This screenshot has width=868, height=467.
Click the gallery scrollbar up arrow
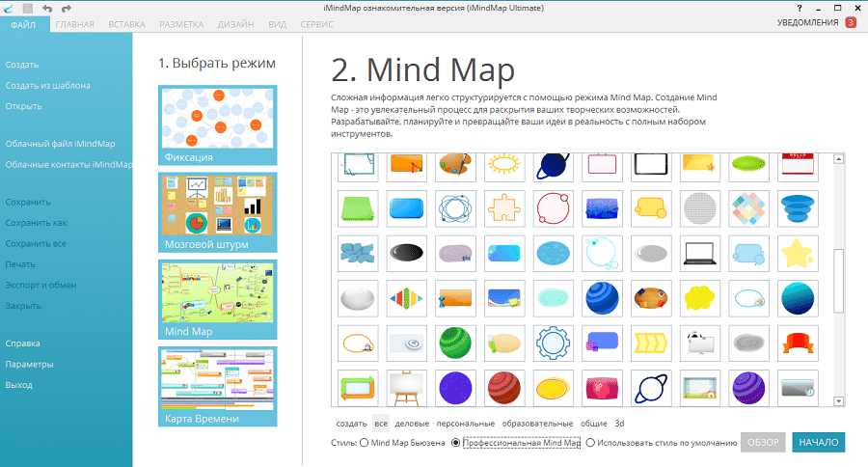[839, 159]
